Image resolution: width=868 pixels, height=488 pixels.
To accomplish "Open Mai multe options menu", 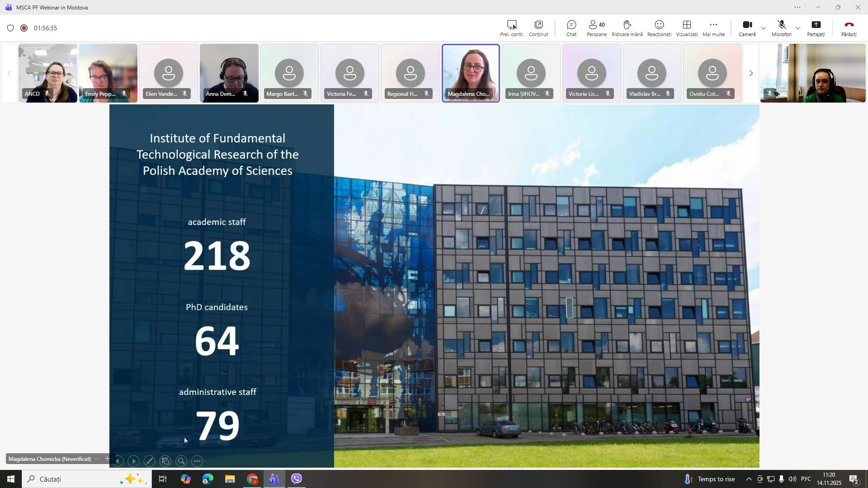I will pyautogui.click(x=713, y=28).
